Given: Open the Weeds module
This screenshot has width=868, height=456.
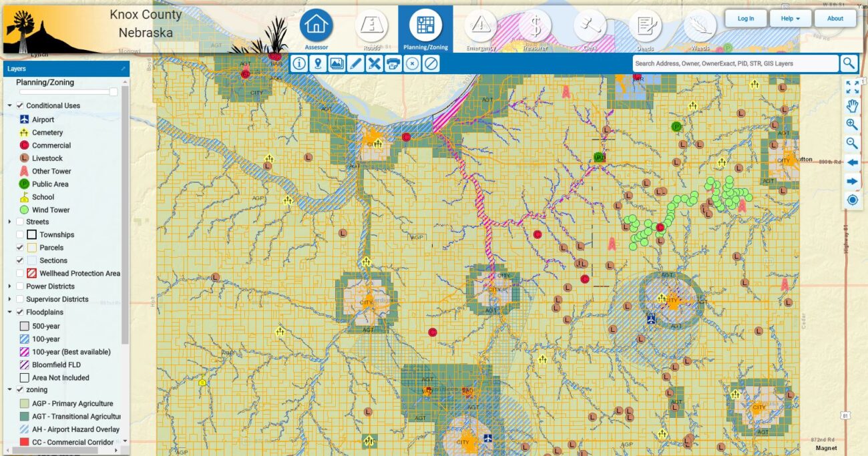Looking at the screenshot, I should [x=700, y=29].
